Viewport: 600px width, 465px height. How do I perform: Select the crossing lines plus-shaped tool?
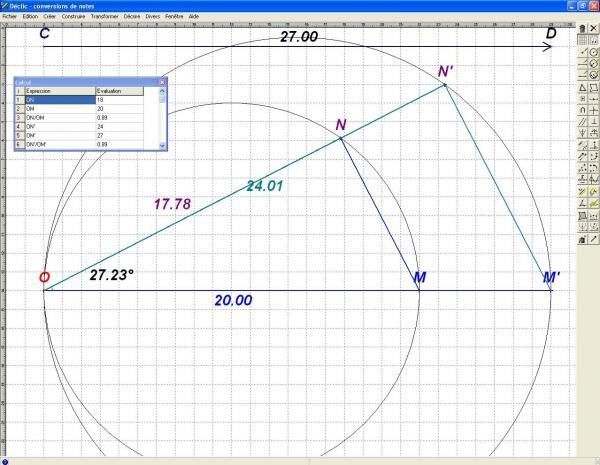click(x=593, y=111)
